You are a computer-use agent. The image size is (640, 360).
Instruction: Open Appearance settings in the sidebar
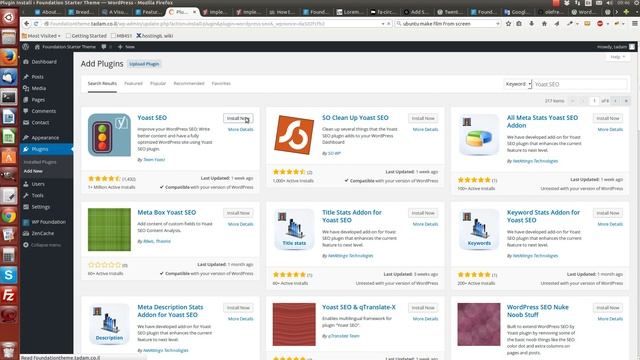(45, 138)
